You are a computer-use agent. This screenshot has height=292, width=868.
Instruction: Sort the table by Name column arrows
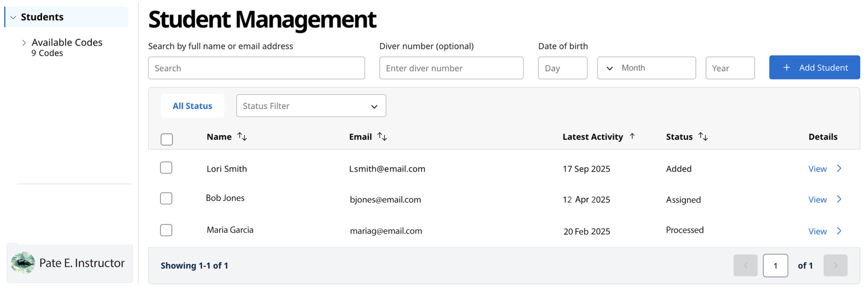[242, 137]
